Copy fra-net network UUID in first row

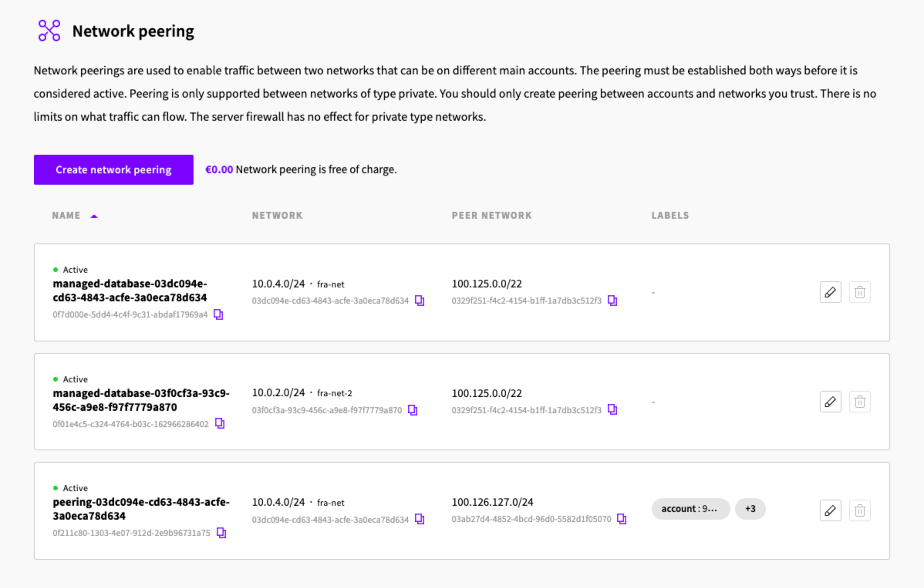click(420, 301)
